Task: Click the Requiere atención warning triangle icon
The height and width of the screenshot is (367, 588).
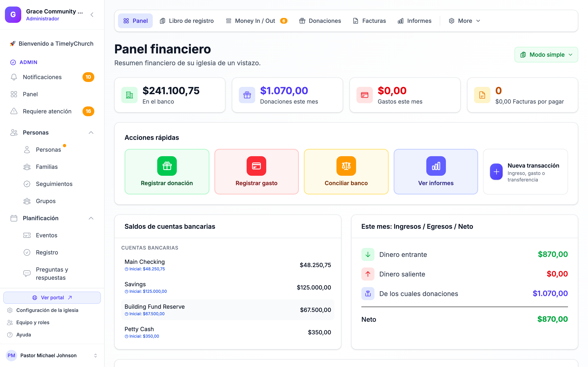Action: (x=14, y=111)
